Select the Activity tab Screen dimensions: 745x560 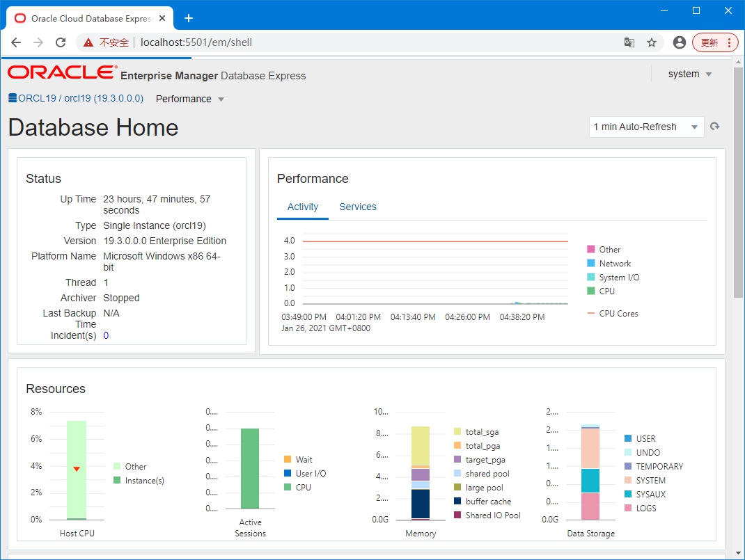click(303, 207)
